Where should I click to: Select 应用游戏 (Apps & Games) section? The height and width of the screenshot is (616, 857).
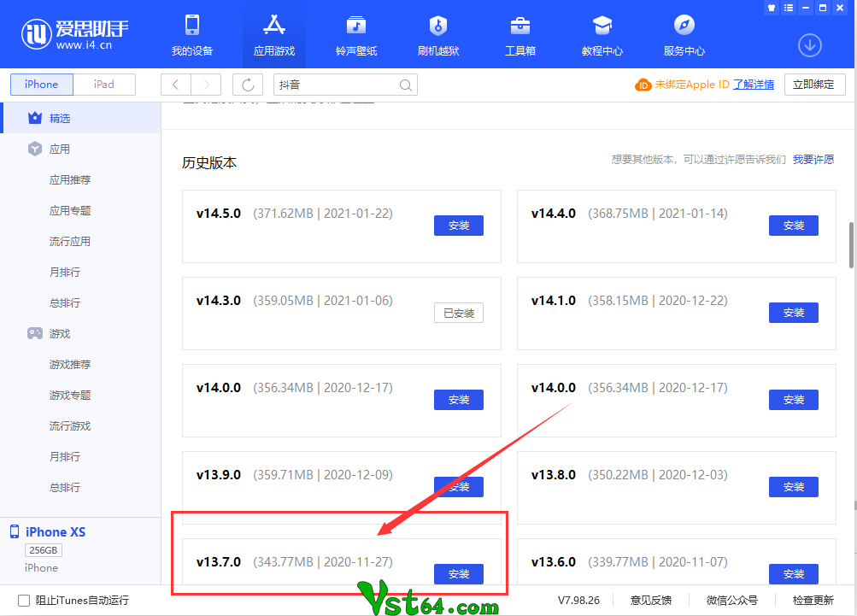pyautogui.click(x=273, y=35)
